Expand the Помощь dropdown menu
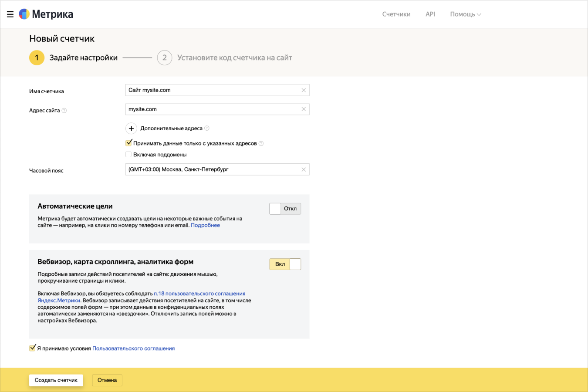This screenshot has height=392, width=588. 466,14
